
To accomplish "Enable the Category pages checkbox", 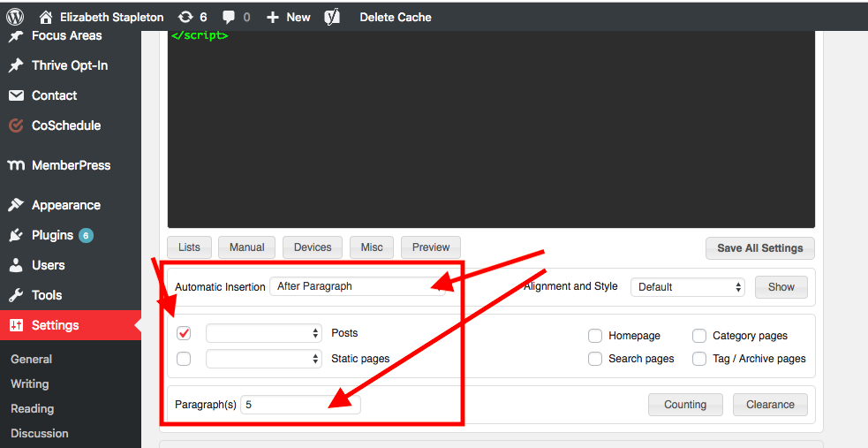I will (x=699, y=336).
